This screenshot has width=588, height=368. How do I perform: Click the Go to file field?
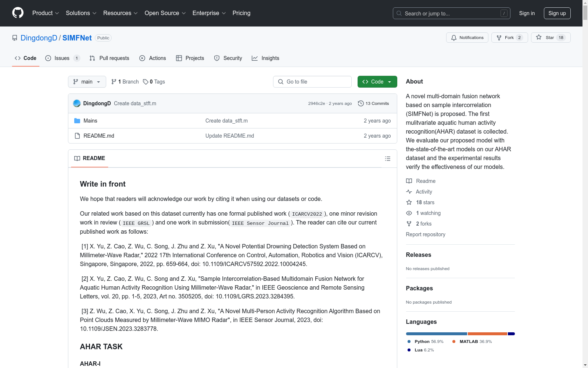pyautogui.click(x=312, y=82)
